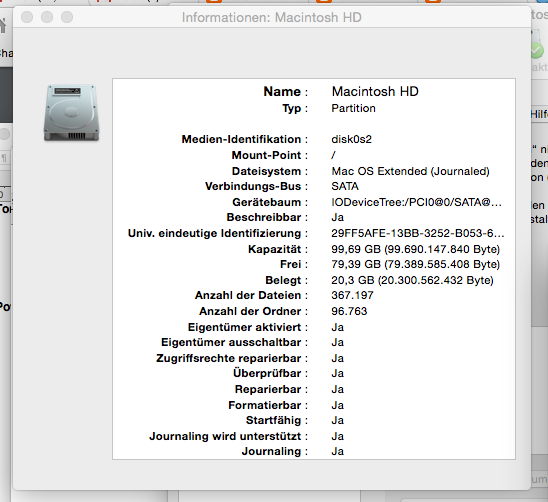Select 'Ja' in the Eigentümer ausschaltbar row
The height and width of the screenshot is (502, 548).
click(x=338, y=342)
